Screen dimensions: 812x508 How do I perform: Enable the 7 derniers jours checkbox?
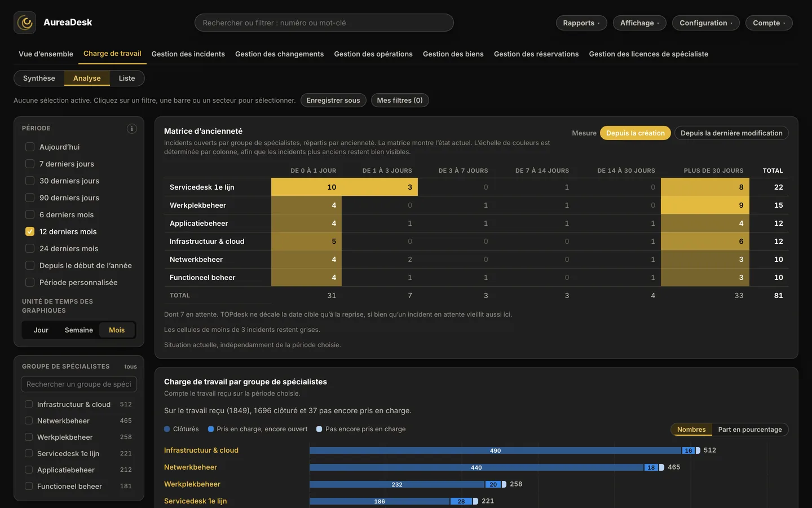tap(30, 164)
